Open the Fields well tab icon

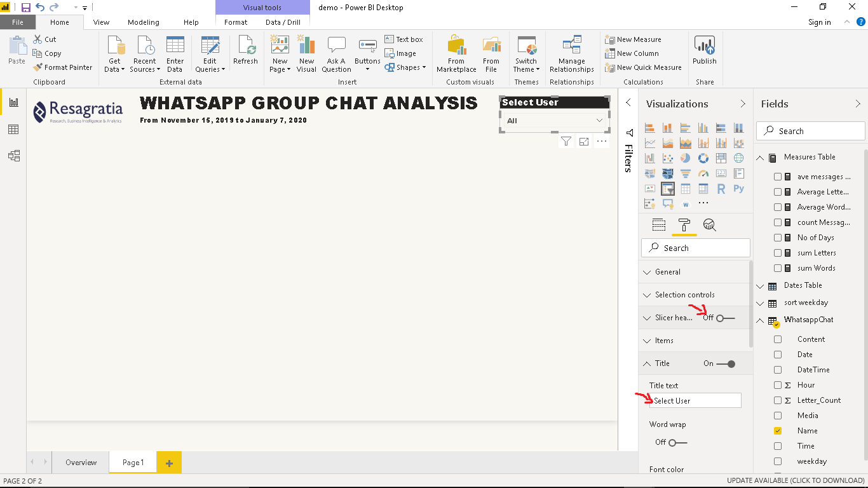pos(659,225)
